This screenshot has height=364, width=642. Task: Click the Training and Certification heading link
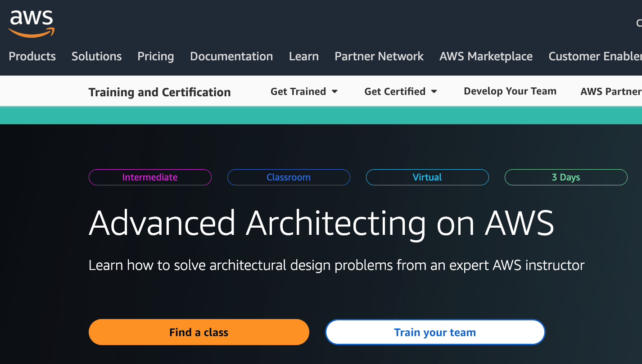pyautogui.click(x=159, y=92)
